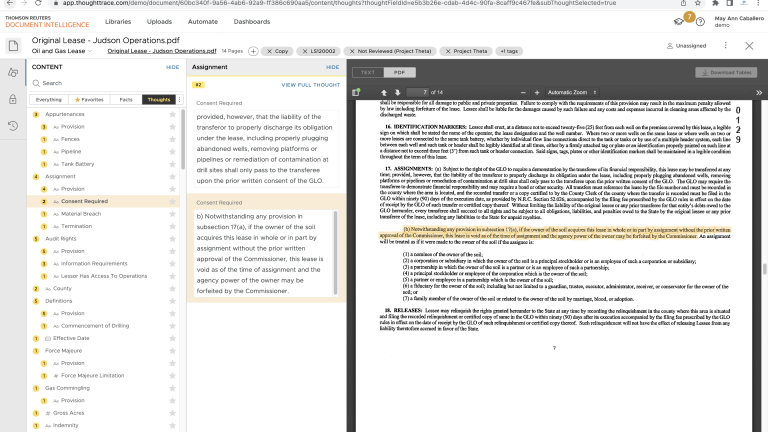Zoom in the PDF with plus icon

click(536, 92)
